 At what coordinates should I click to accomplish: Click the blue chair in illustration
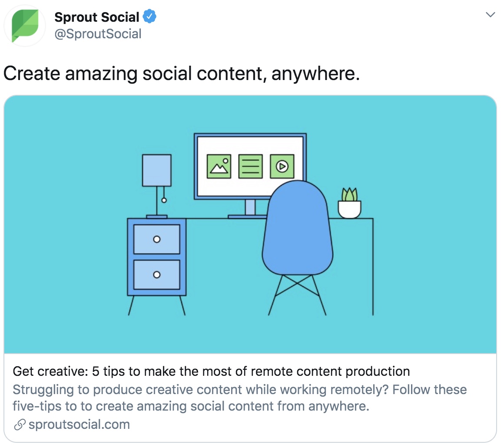[x=297, y=248]
